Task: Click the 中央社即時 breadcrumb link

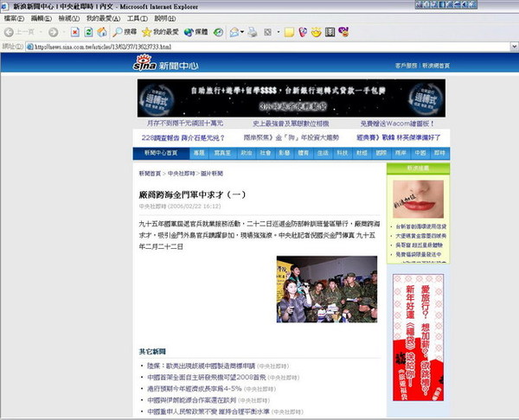Action: tap(182, 174)
